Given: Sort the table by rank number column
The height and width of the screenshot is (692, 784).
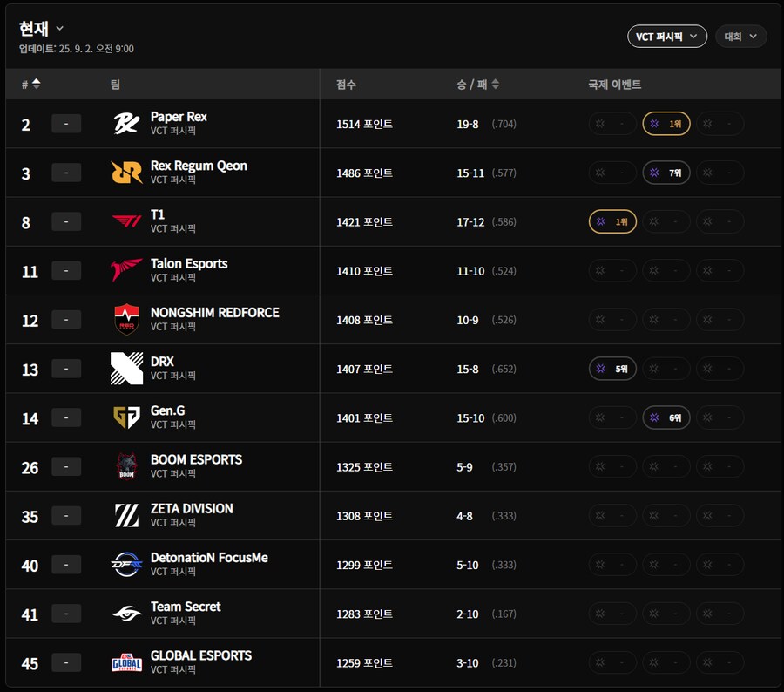Looking at the screenshot, I should coord(31,84).
